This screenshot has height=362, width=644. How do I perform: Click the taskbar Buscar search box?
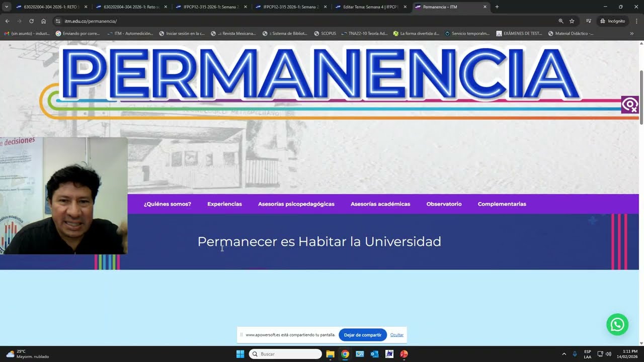pos(285,354)
